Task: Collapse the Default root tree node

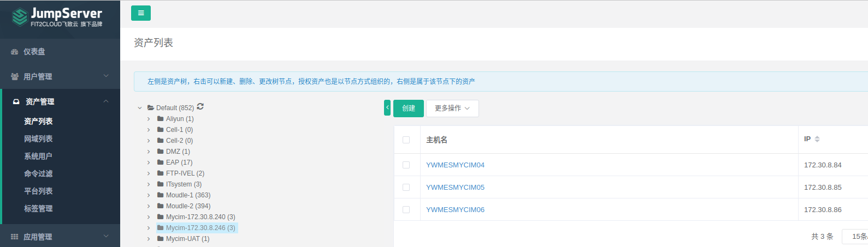Action: pyautogui.click(x=140, y=108)
